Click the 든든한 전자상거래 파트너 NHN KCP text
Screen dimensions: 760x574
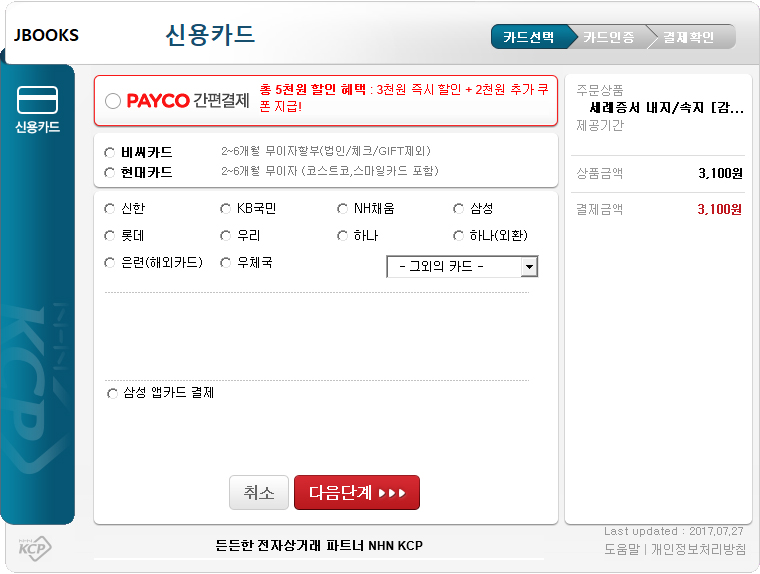pos(319,545)
